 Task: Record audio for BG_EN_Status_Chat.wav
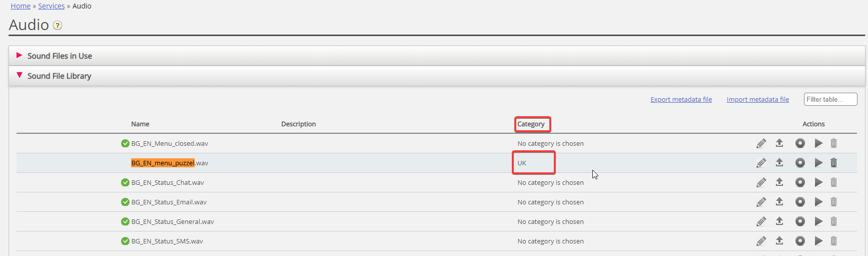click(x=800, y=182)
